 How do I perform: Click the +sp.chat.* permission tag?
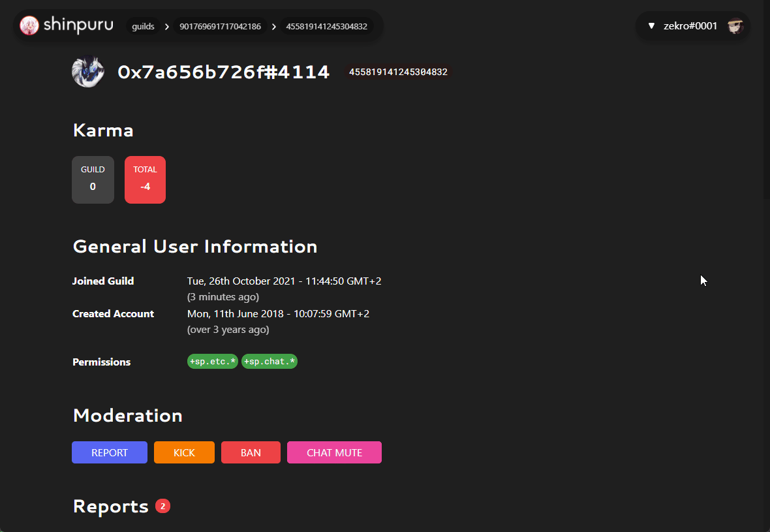tap(269, 362)
